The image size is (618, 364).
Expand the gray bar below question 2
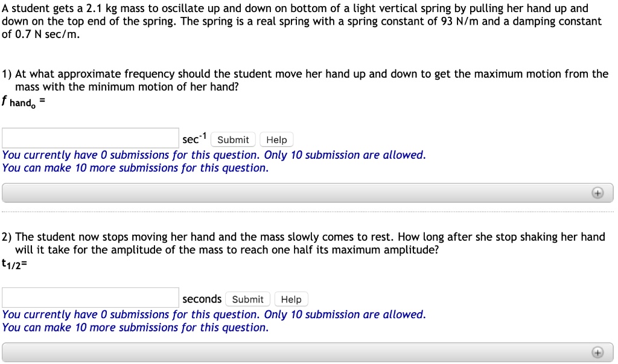point(302,353)
